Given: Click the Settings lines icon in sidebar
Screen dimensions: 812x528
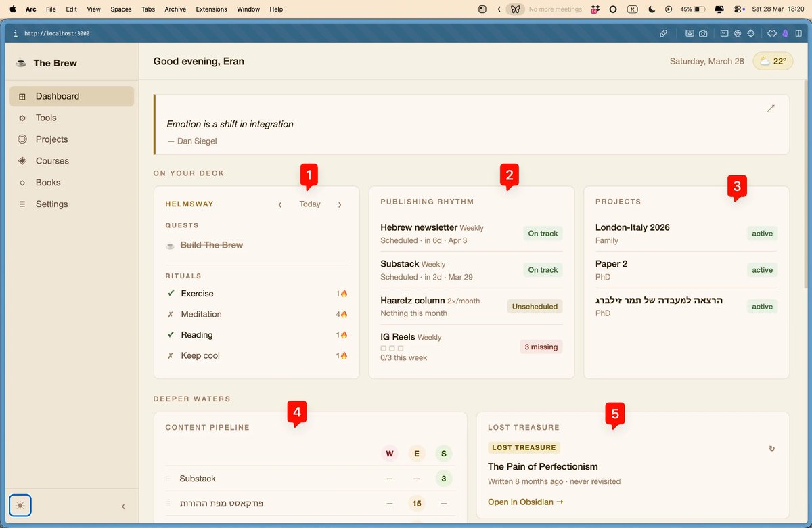Looking at the screenshot, I should coord(22,204).
